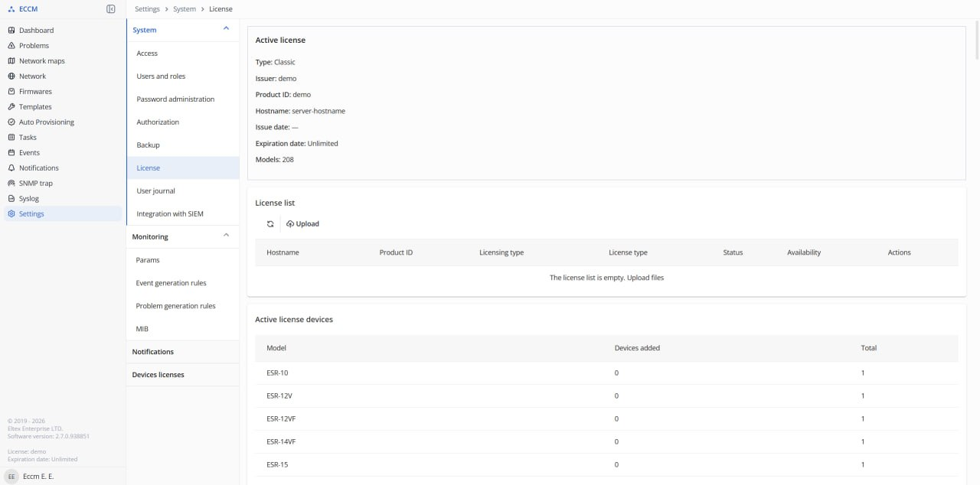980x485 pixels.
Task: Collapse the Monitoring section chevron
Action: click(226, 236)
